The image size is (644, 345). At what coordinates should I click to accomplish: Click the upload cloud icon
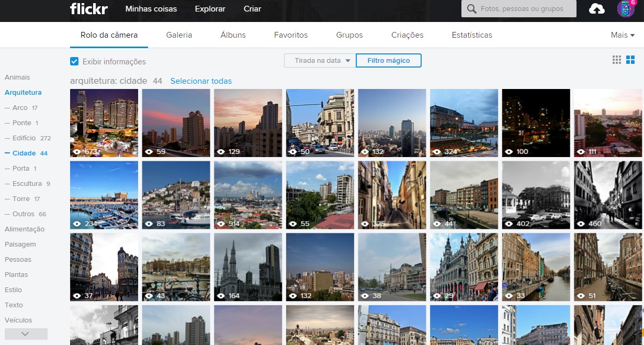597,9
